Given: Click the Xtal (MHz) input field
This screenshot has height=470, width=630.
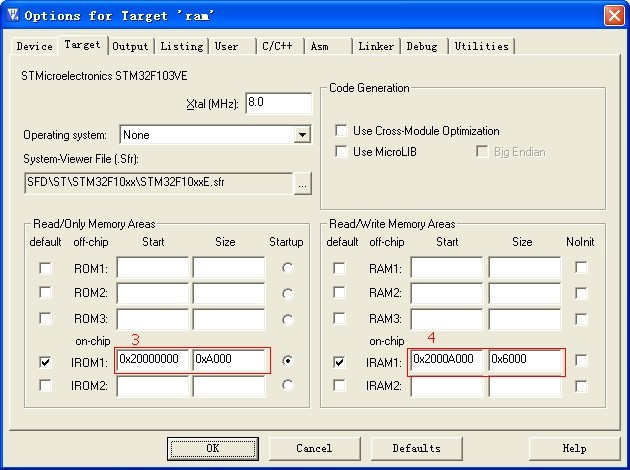Looking at the screenshot, I should tap(278, 104).
